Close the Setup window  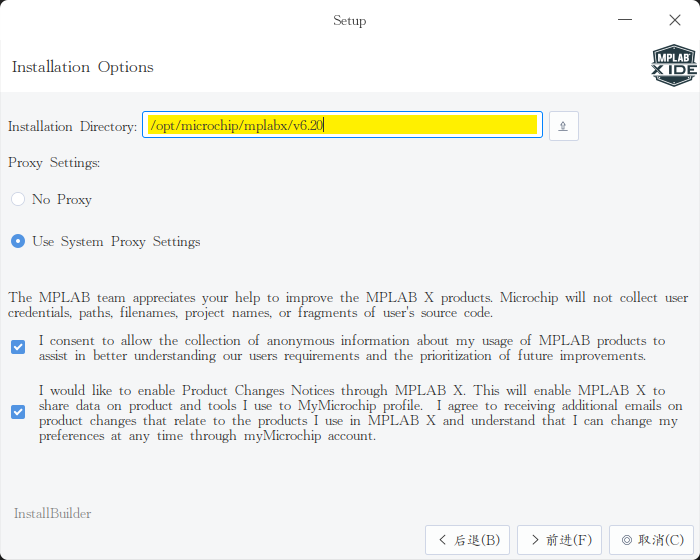675,20
